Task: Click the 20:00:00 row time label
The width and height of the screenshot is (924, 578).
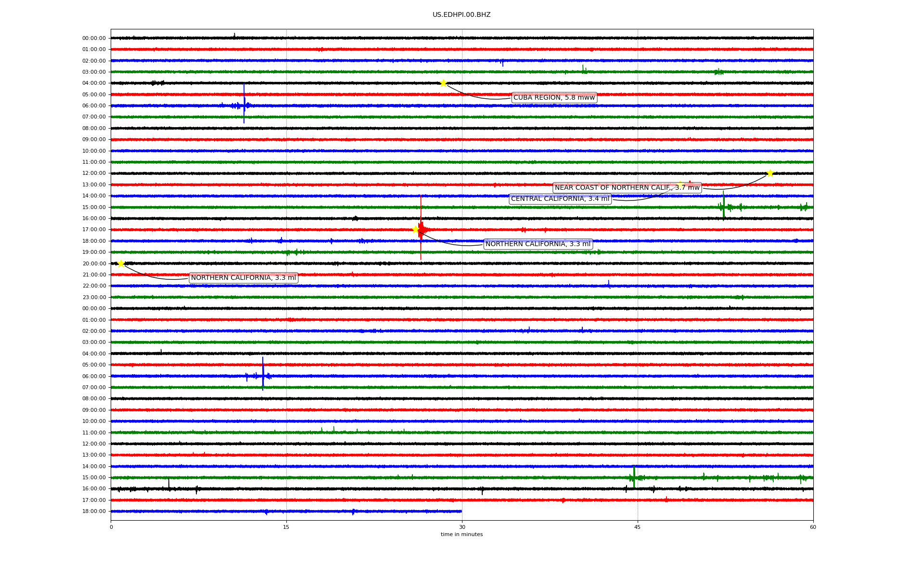Action: 94,263
